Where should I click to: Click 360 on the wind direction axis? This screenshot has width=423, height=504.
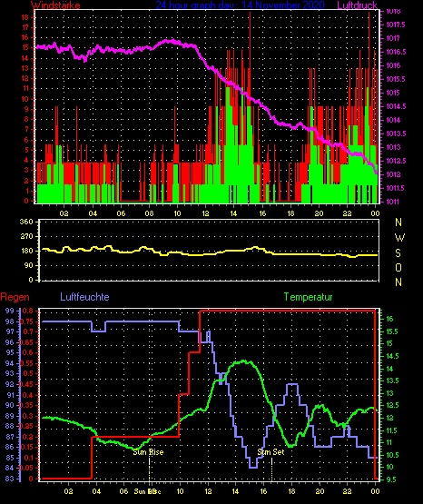[26, 222]
